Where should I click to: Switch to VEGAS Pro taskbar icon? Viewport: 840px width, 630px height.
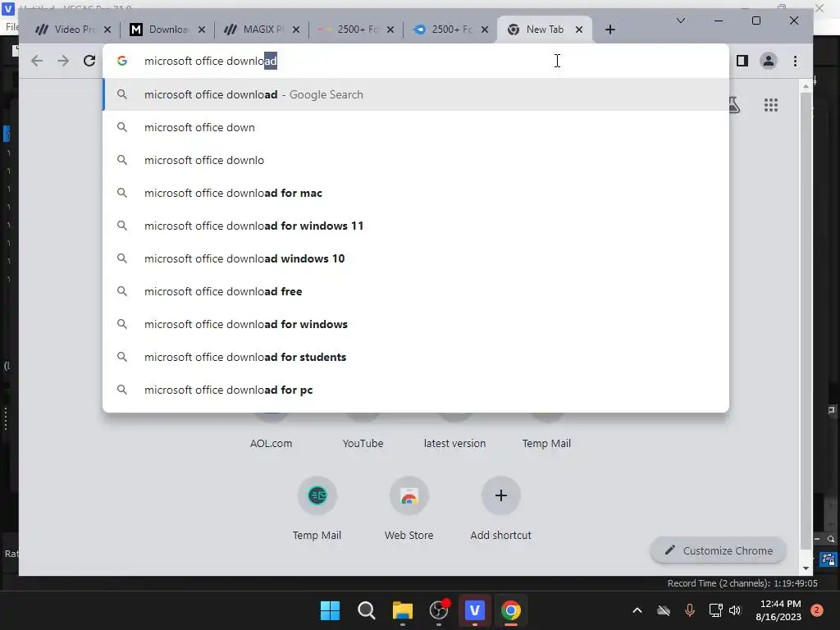475,610
